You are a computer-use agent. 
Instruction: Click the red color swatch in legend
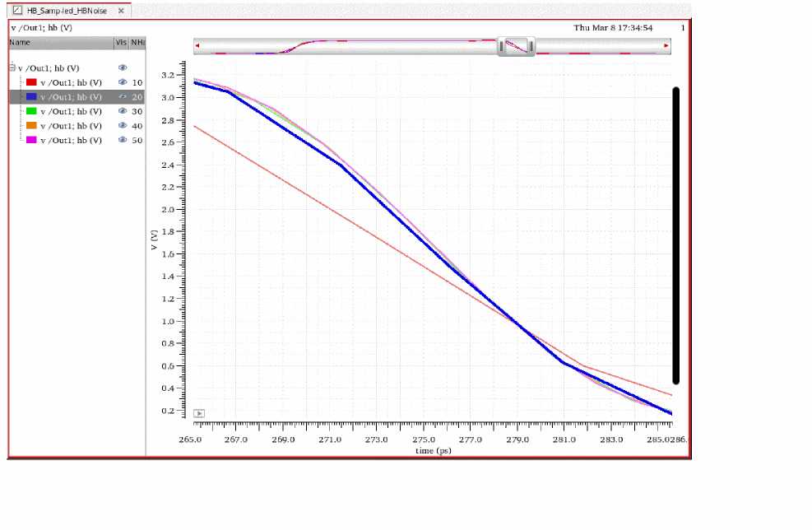pos(31,82)
